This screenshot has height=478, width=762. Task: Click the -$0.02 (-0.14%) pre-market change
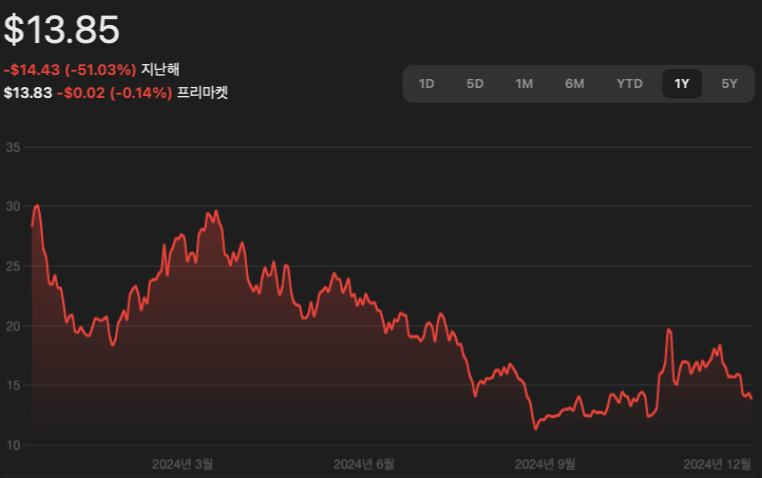(x=115, y=92)
